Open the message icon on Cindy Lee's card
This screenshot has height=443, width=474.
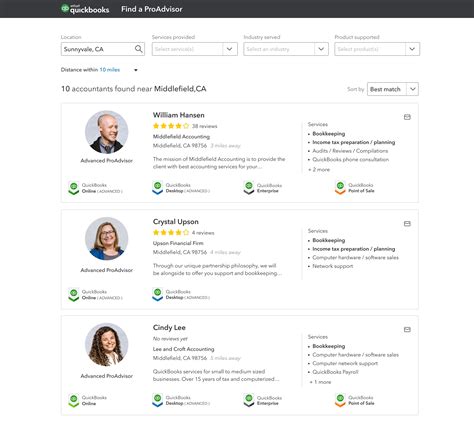pos(407,330)
